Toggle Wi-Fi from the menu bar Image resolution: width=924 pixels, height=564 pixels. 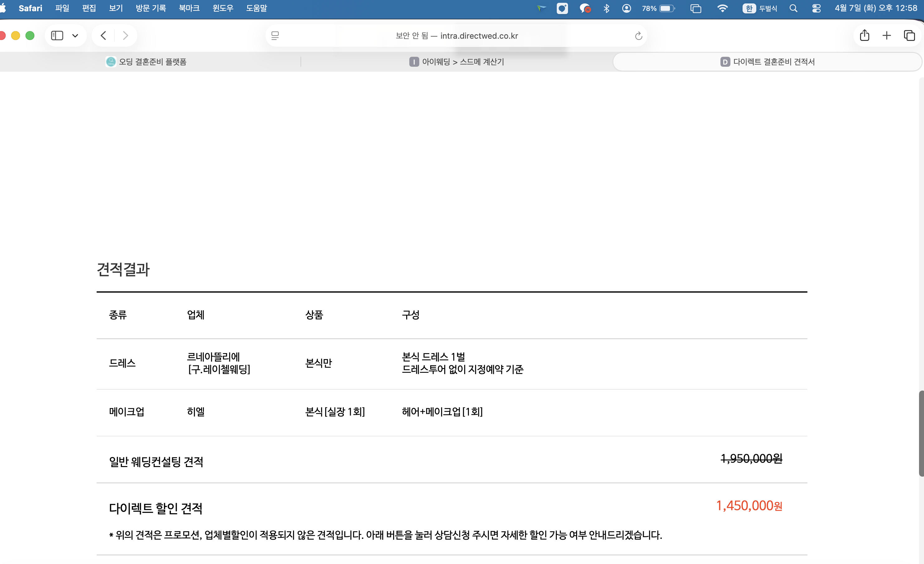(x=722, y=8)
